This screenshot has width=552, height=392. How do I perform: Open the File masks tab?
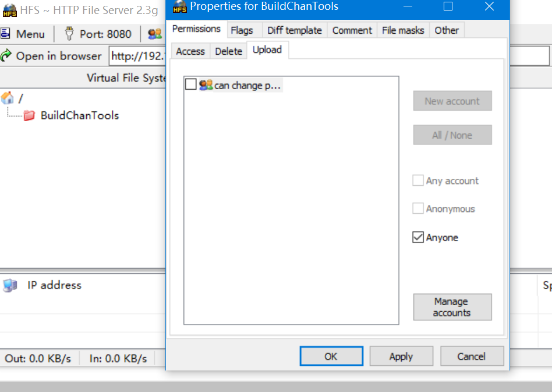(403, 30)
